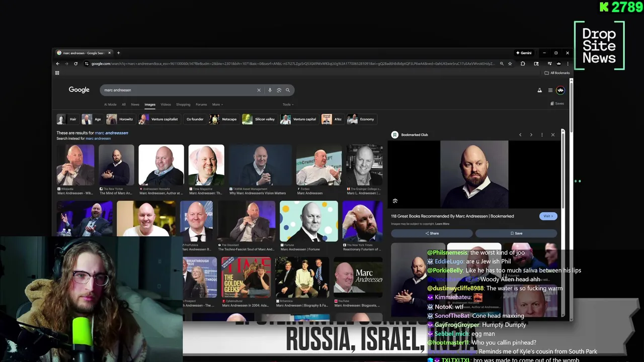Switch to Forums tab
The height and width of the screenshot is (362, 644).
pos(201,105)
